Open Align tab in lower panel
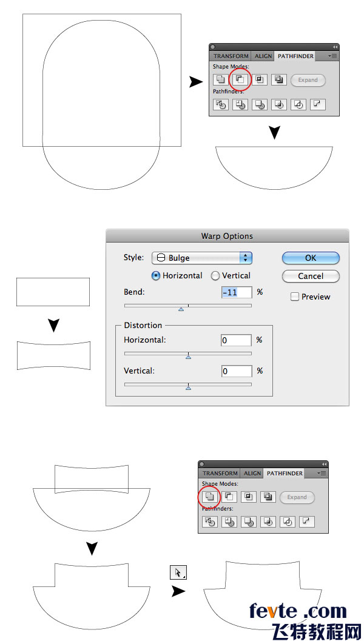Viewport: 364px width, 644px height. pos(252,474)
